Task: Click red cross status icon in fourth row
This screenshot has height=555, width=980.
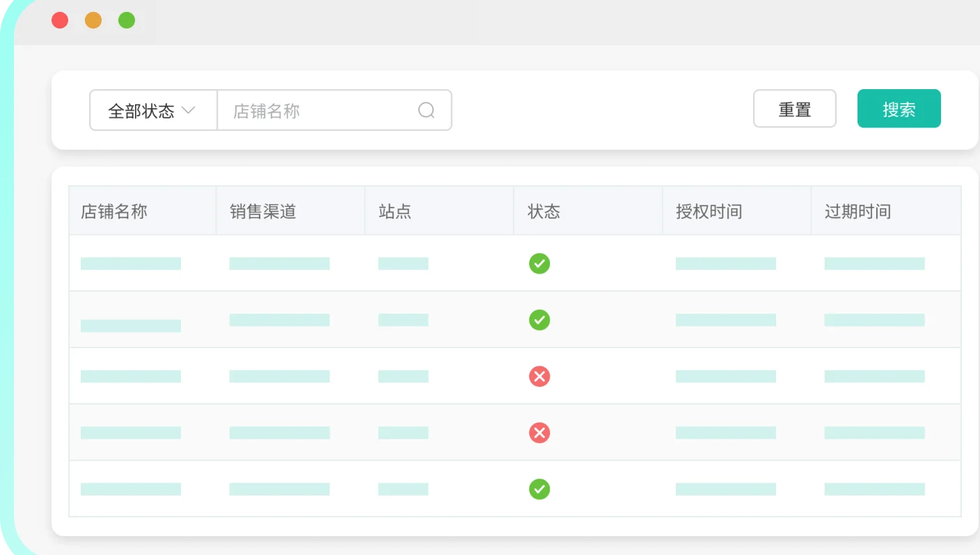Action: point(539,433)
